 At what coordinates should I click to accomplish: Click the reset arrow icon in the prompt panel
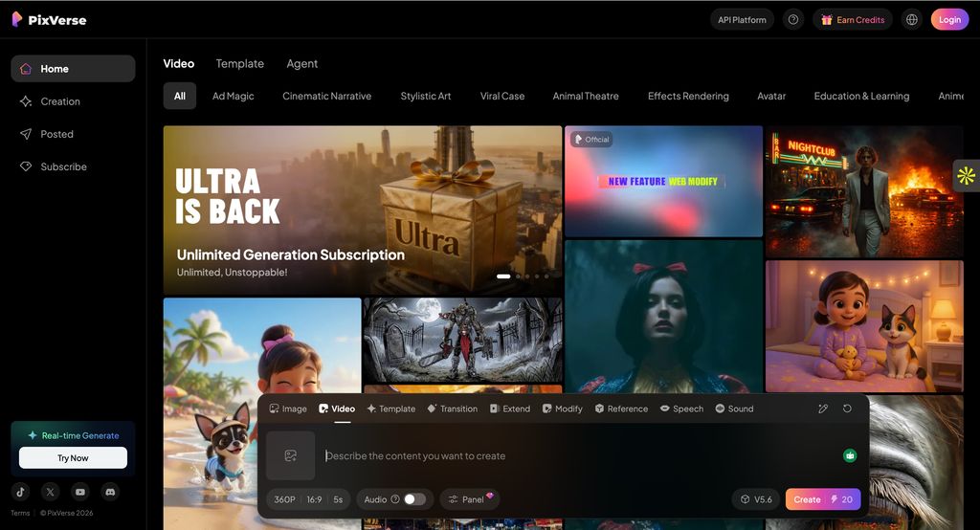pyautogui.click(x=847, y=409)
